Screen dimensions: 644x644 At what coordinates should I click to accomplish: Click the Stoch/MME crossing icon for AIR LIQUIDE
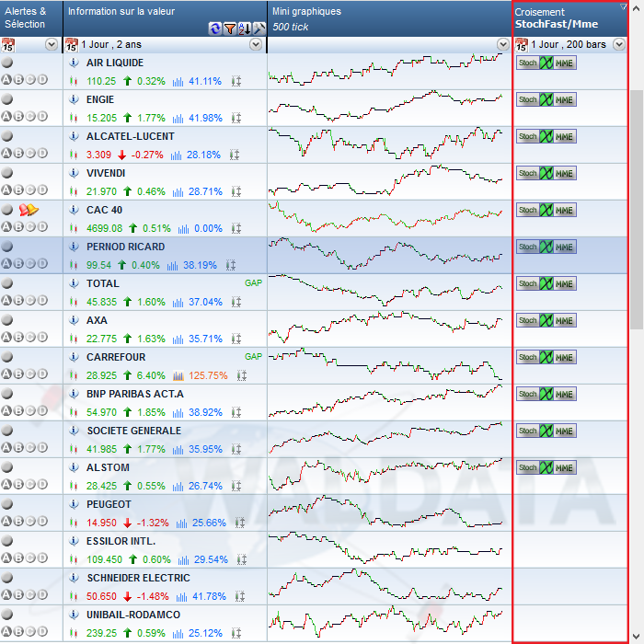click(x=546, y=63)
